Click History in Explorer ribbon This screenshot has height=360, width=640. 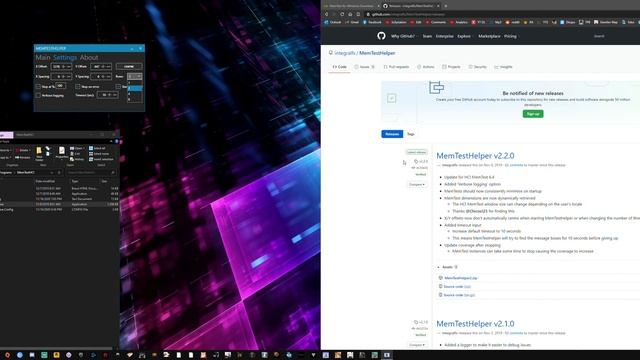pyautogui.click(x=77, y=159)
